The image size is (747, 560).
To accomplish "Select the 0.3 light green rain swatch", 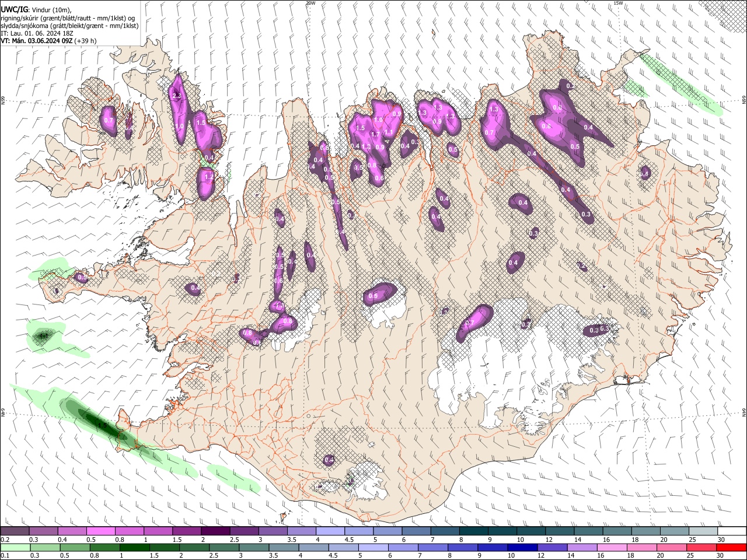I will click(45, 547).
